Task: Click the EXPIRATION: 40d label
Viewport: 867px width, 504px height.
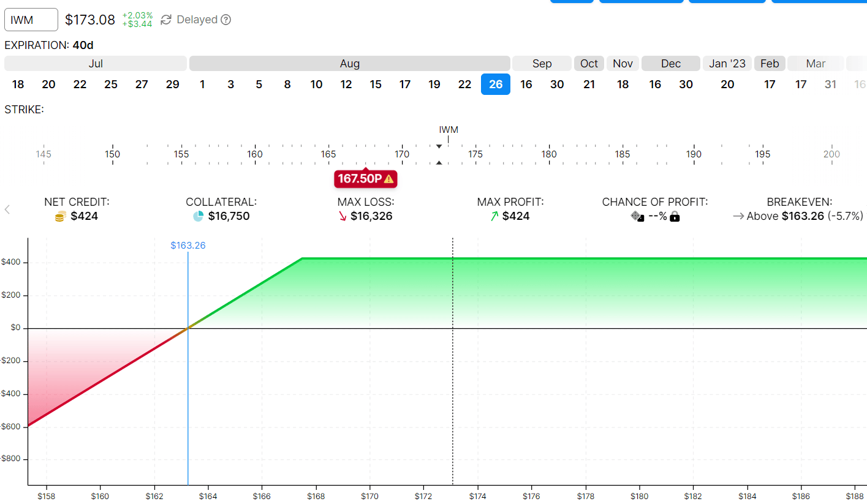Action: (x=49, y=45)
